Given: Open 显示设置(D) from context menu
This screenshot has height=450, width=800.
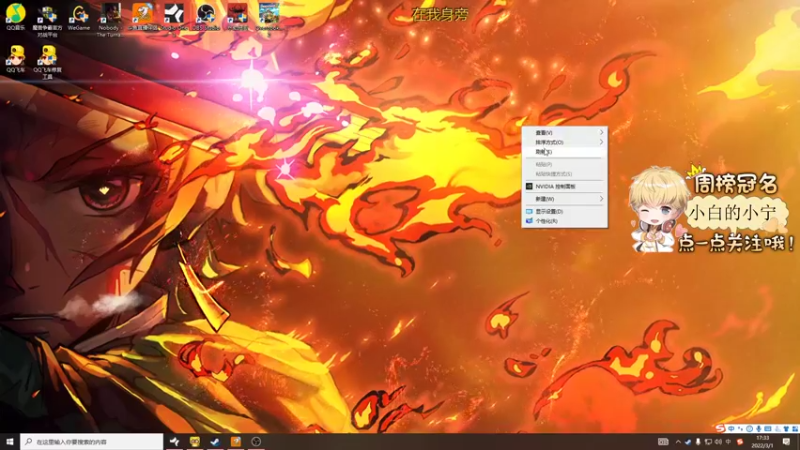Looking at the screenshot, I should (x=564, y=211).
